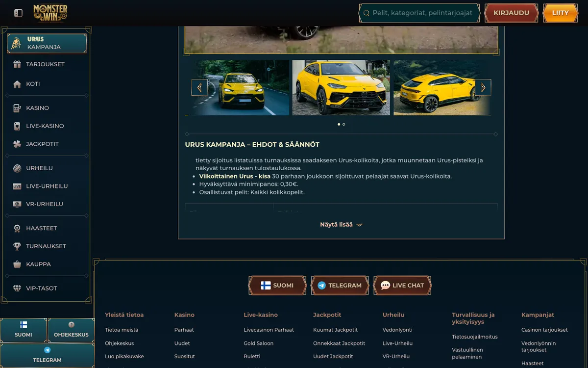Expand rules with Näytä lisää
588x368 pixels.
341,225
